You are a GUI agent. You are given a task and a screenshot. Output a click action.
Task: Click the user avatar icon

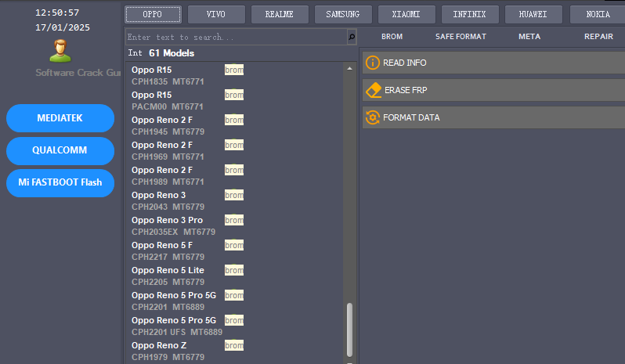pyautogui.click(x=60, y=51)
